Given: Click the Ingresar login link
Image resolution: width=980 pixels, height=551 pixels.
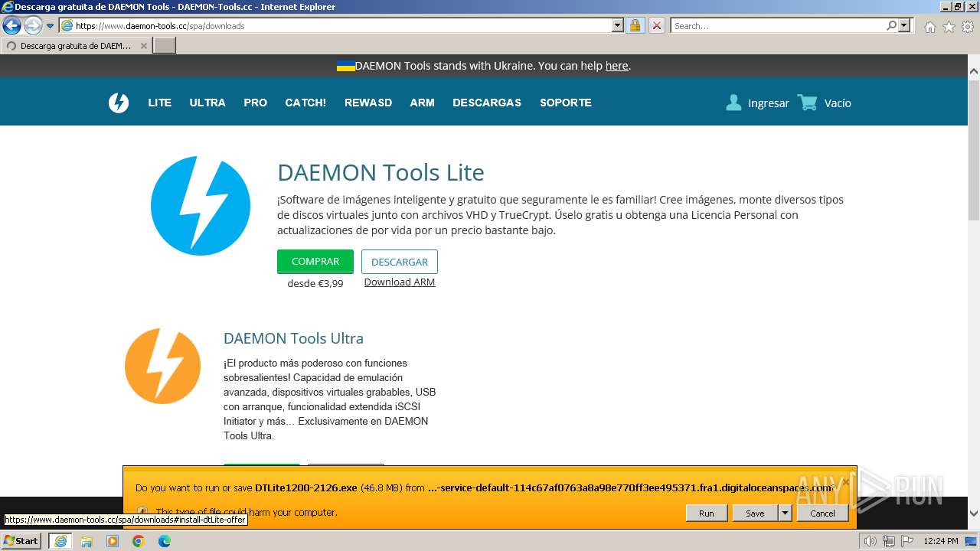Looking at the screenshot, I should [768, 103].
